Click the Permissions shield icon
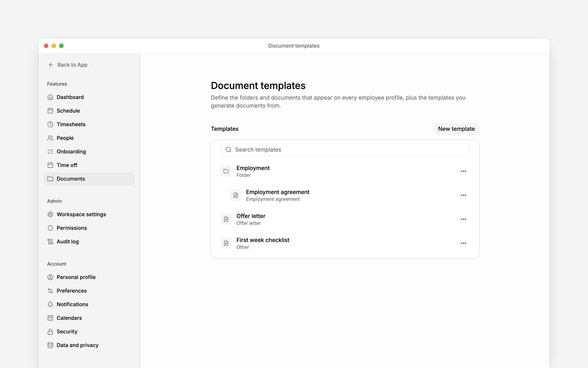This screenshot has height=368, width=588. 50,228
